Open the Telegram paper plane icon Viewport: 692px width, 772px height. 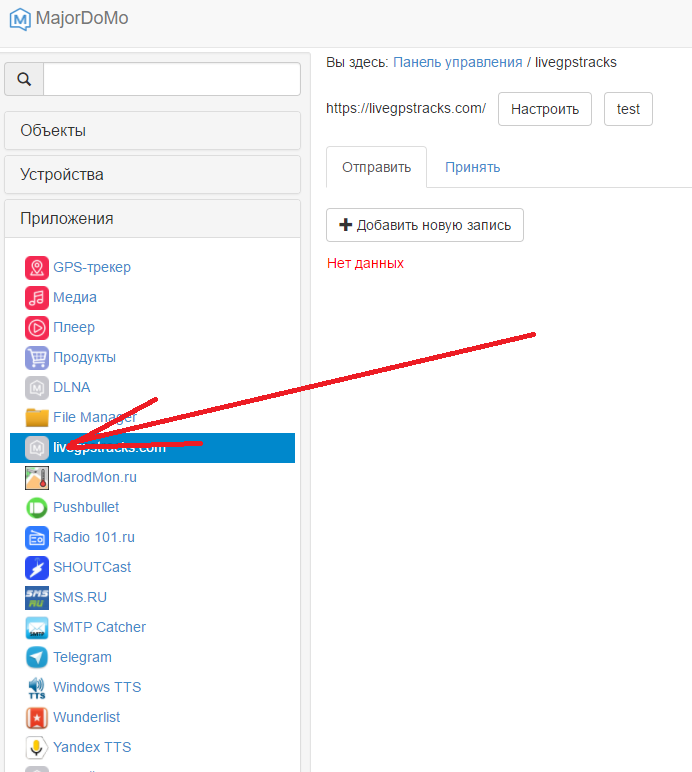(x=37, y=658)
